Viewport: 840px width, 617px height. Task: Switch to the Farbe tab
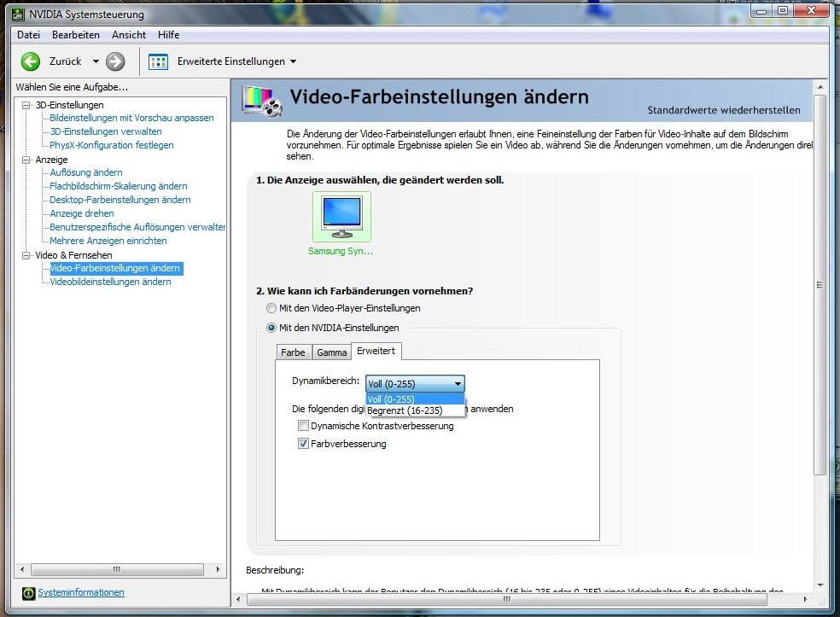293,352
